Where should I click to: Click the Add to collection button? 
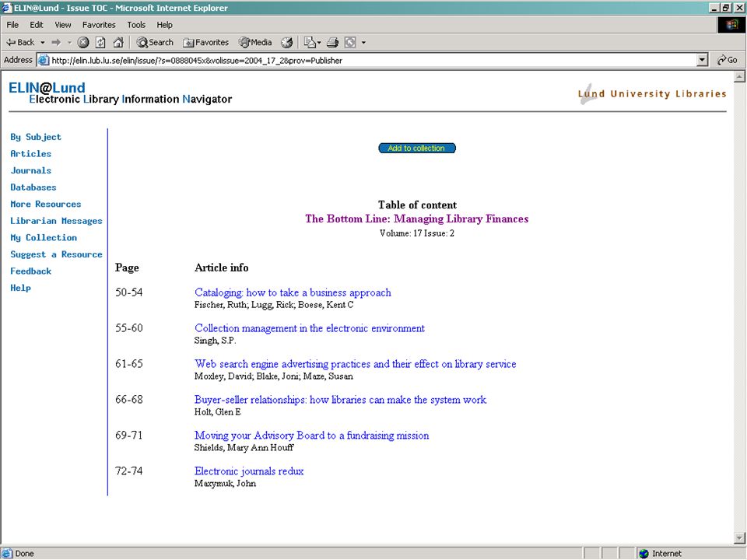pyautogui.click(x=417, y=148)
